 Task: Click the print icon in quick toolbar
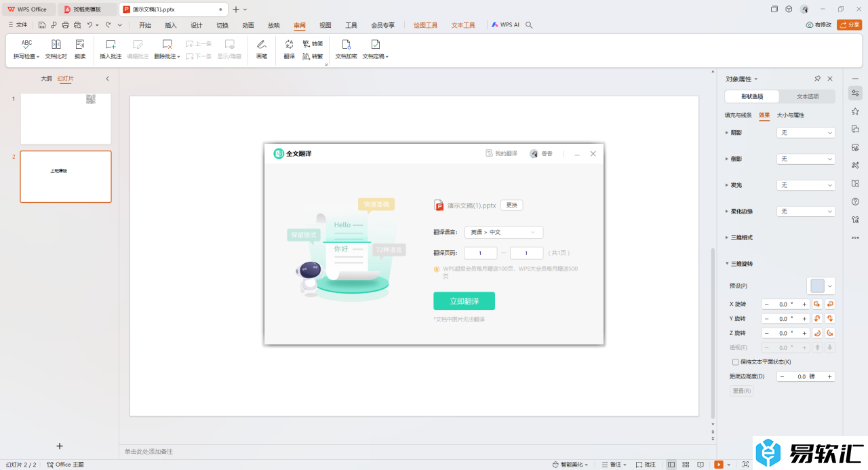point(66,25)
